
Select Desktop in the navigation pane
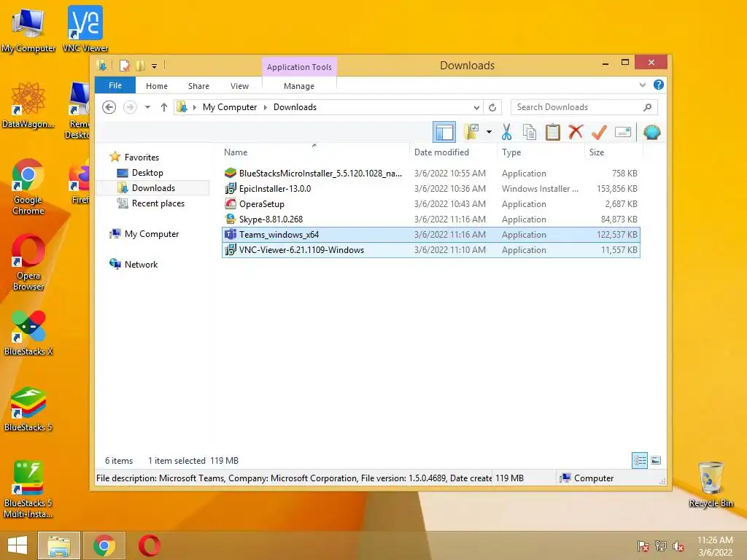(147, 172)
